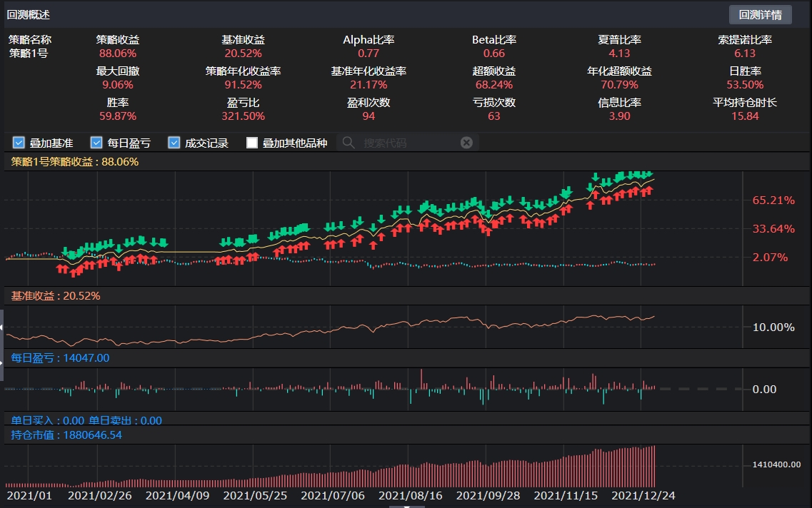Disable the 每日盈亏 checkbox
This screenshot has height=508, width=812.
[96, 142]
